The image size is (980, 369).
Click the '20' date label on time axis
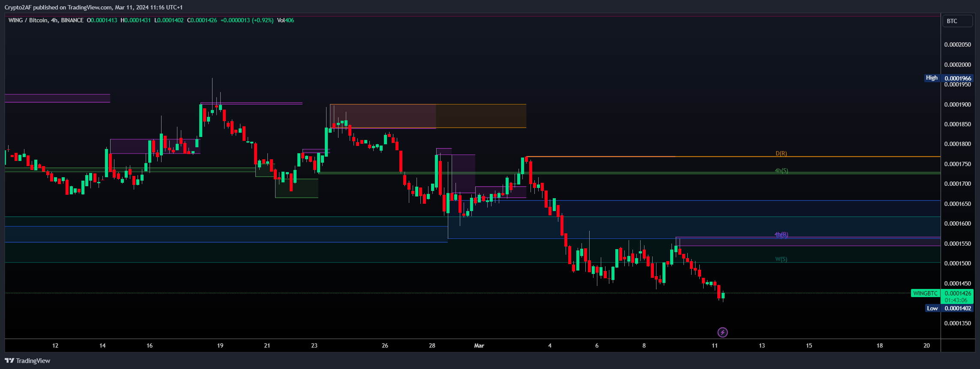(x=926, y=345)
